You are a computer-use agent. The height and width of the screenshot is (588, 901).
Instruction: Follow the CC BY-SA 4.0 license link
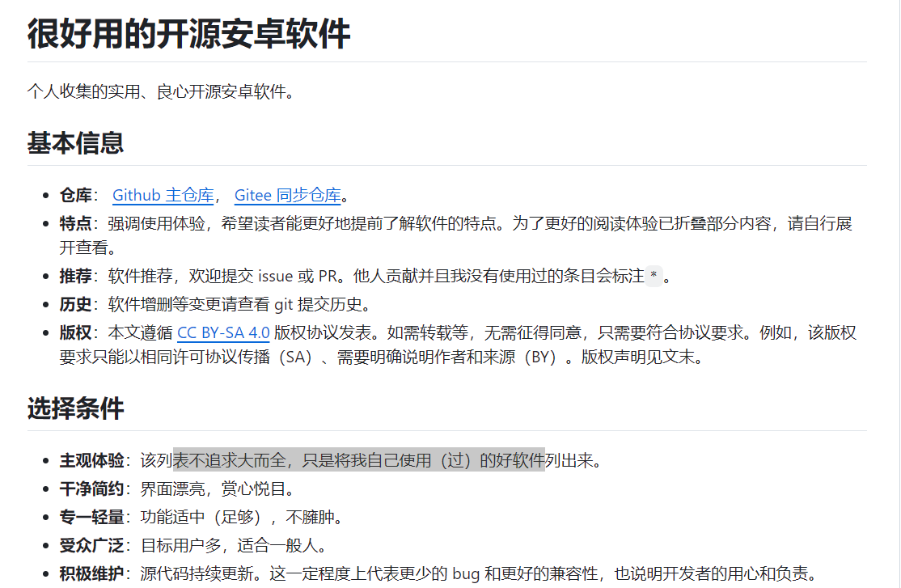(223, 332)
